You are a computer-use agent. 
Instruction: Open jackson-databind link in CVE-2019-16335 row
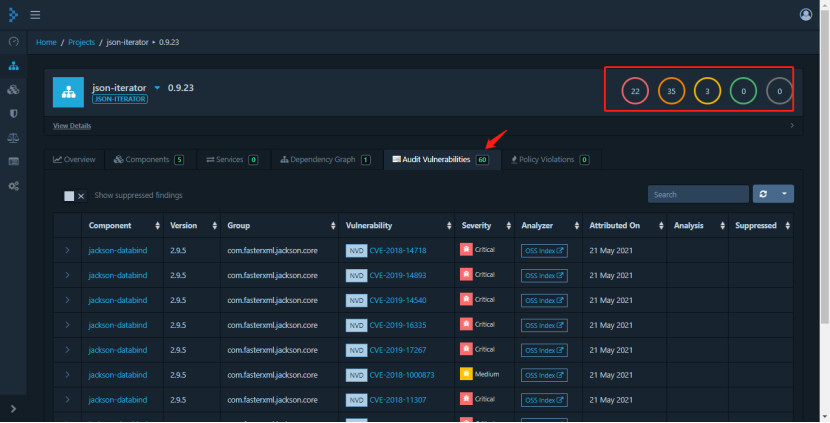tap(118, 325)
